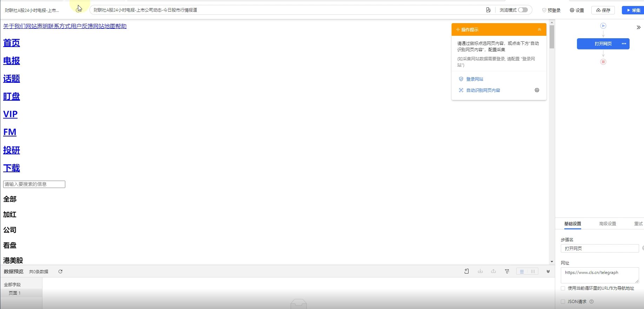Click the 投研 link on the webpage

tap(12, 150)
